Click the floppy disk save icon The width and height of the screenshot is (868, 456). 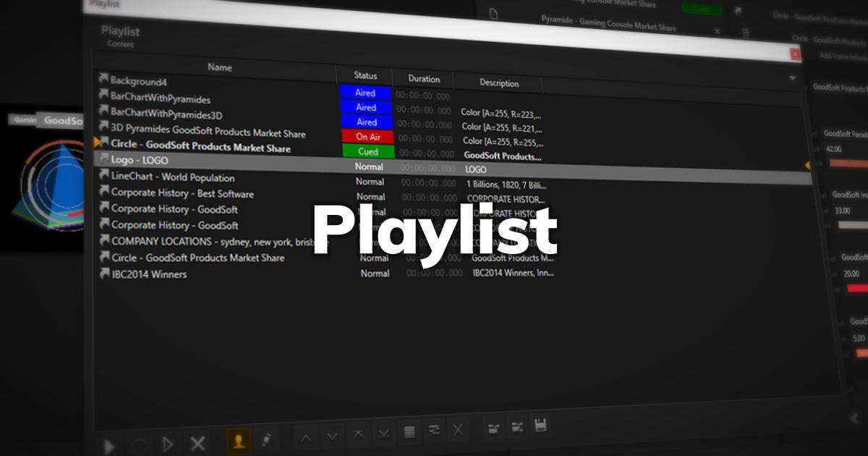tap(540, 425)
